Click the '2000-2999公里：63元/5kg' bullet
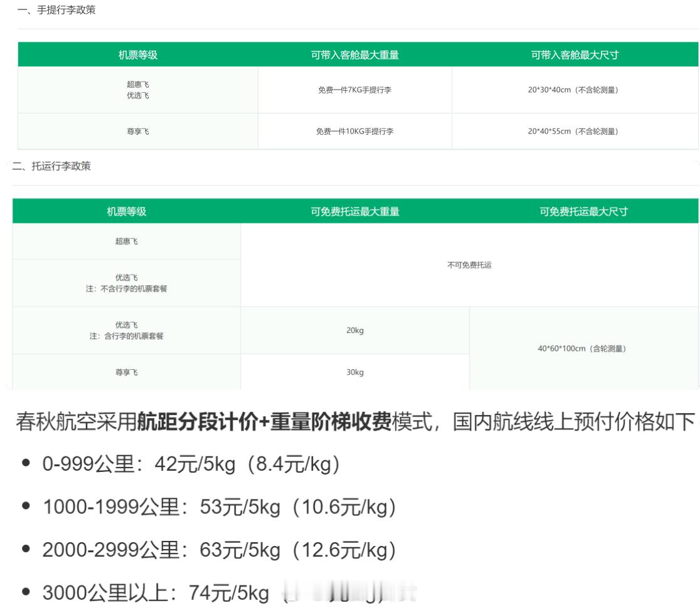The image size is (700, 608). (x=219, y=550)
